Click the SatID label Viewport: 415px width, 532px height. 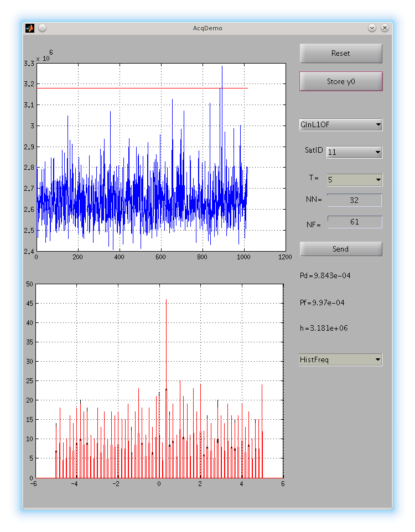(314, 150)
